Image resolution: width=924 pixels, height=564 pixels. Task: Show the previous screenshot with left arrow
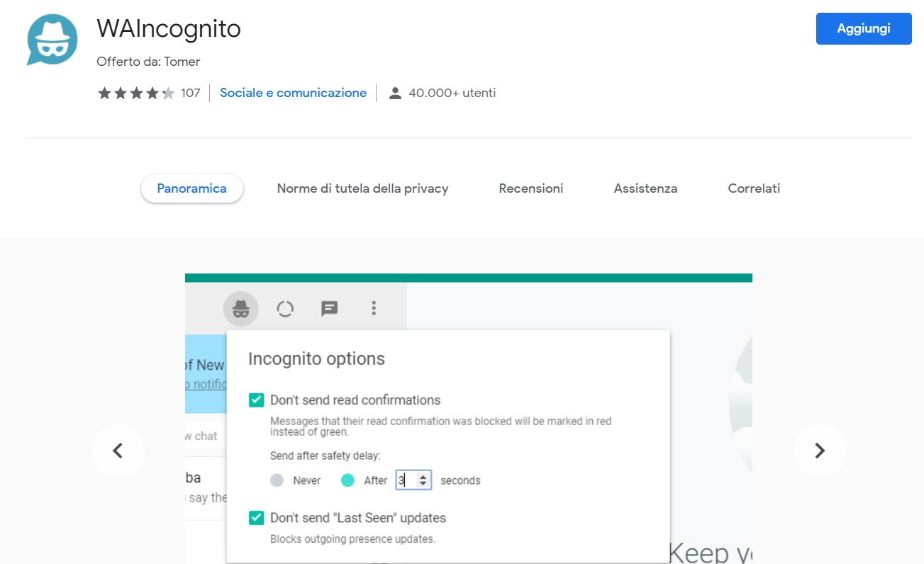click(x=118, y=451)
